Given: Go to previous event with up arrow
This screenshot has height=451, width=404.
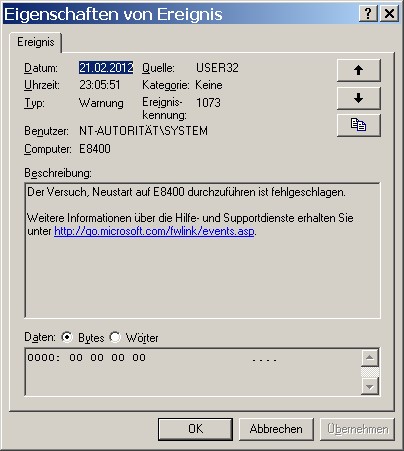Looking at the screenshot, I should 359,70.
